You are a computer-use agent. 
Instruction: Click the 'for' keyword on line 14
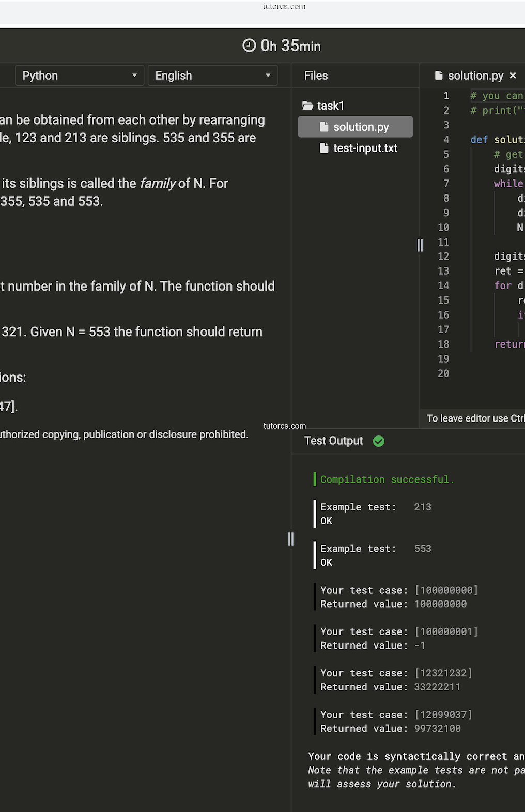[x=503, y=285]
